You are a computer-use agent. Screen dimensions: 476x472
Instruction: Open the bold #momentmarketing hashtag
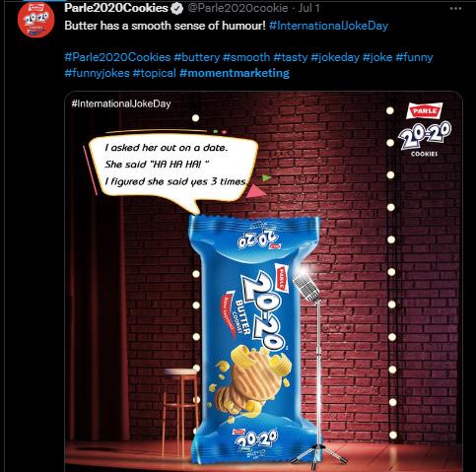click(235, 73)
